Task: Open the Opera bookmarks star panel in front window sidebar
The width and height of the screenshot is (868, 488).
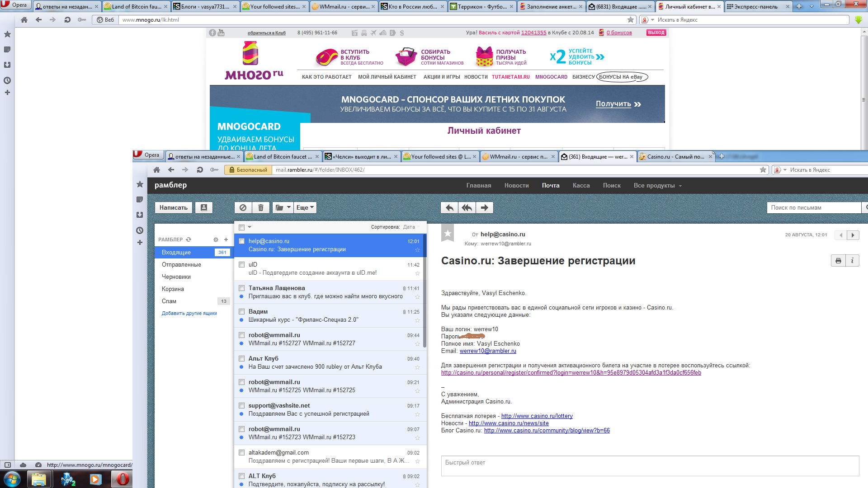Action: [x=140, y=184]
